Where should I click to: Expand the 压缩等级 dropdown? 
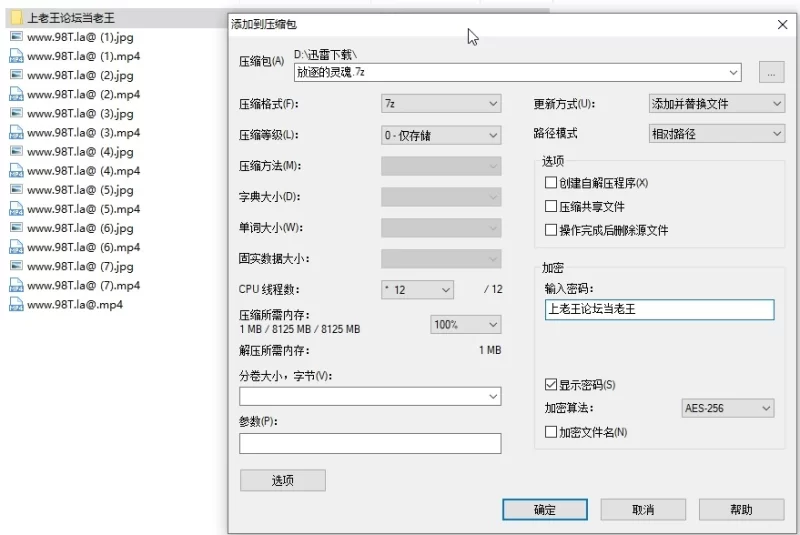tap(441, 135)
